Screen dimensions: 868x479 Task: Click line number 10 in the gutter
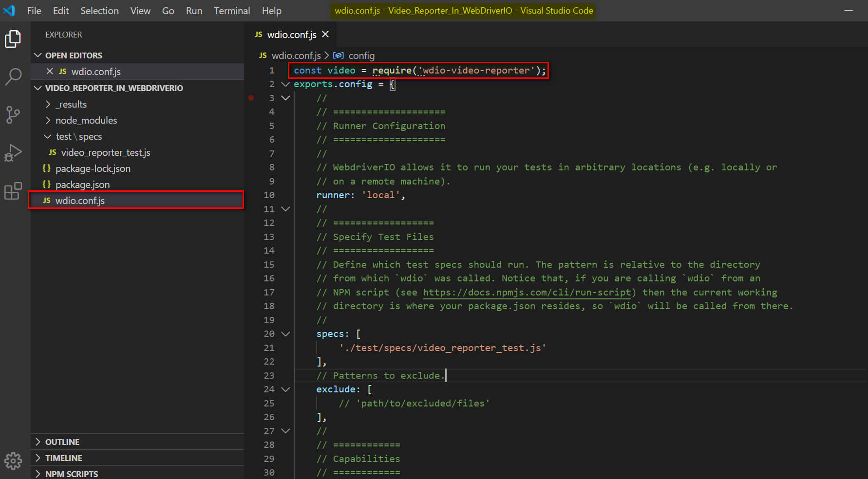(x=269, y=195)
